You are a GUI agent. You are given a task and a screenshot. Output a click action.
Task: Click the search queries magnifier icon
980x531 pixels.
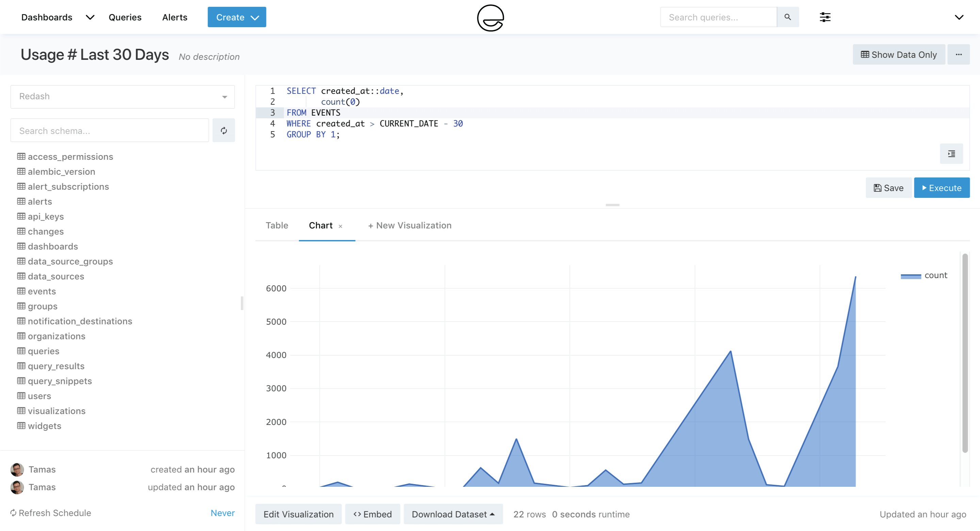(x=787, y=17)
